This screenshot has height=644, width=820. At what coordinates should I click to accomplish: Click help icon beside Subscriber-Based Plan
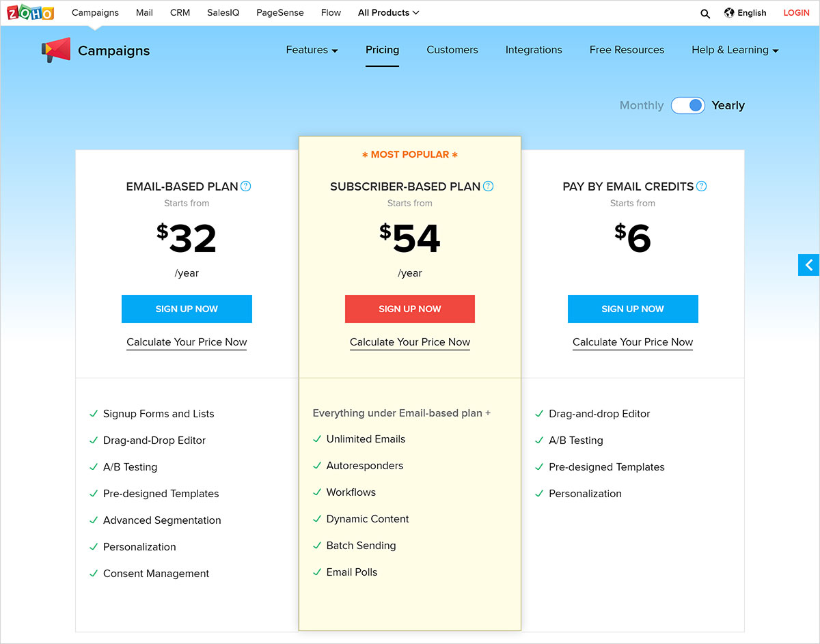click(488, 186)
